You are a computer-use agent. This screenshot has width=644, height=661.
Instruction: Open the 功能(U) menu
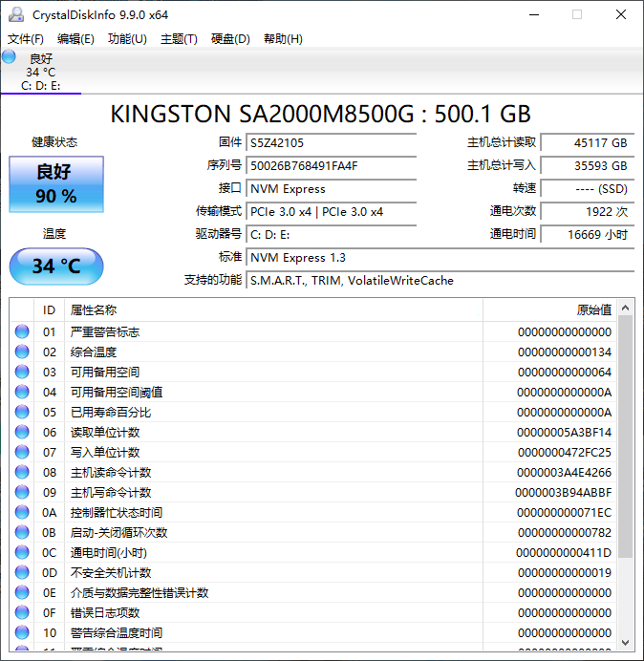point(127,39)
